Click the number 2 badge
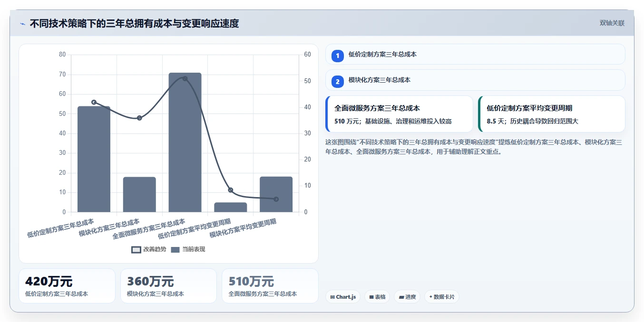The width and height of the screenshot is (644, 322). (x=338, y=82)
